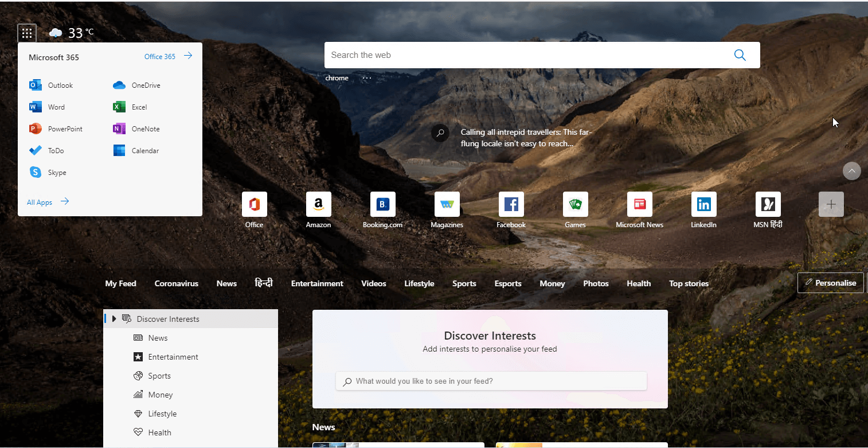Viewport: 868px width, 448px height.
Task: Click the plus button to add a site
Action: [831, 204]
